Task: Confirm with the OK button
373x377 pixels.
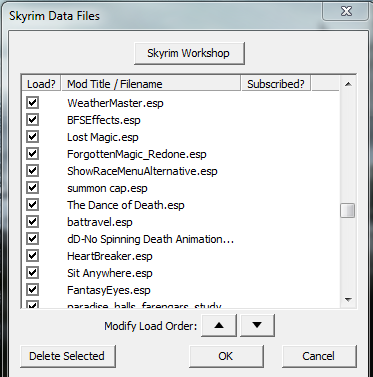Action: (226, 356)
